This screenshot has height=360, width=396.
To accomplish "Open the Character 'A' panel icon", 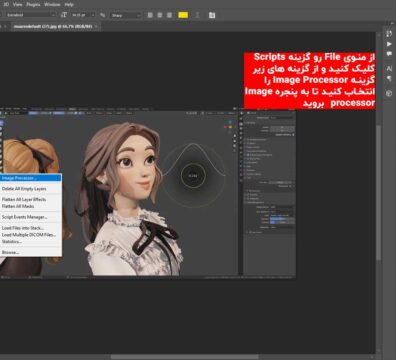I will 389,68.
